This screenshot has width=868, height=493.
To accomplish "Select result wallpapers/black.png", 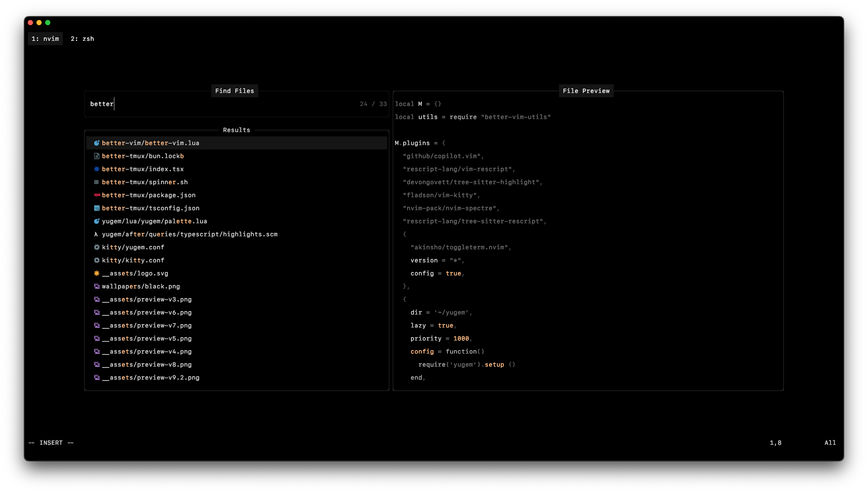I will coord(237,286).
